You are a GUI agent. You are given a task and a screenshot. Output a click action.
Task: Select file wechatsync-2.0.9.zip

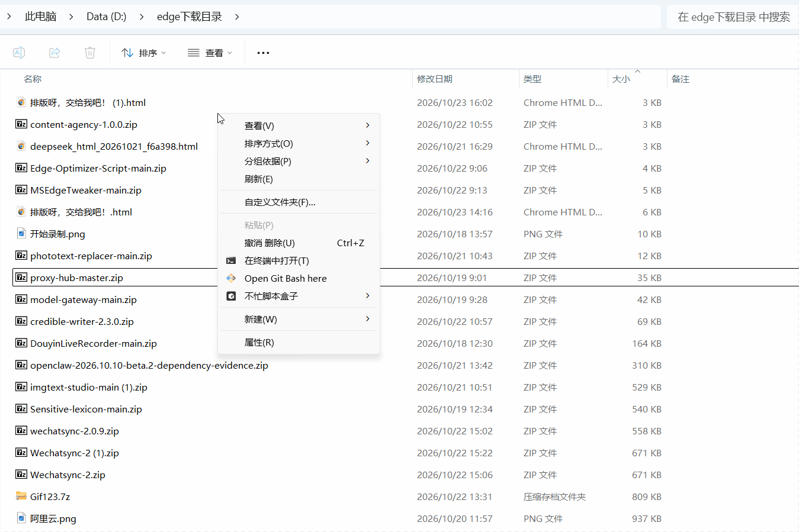(75, 431)
